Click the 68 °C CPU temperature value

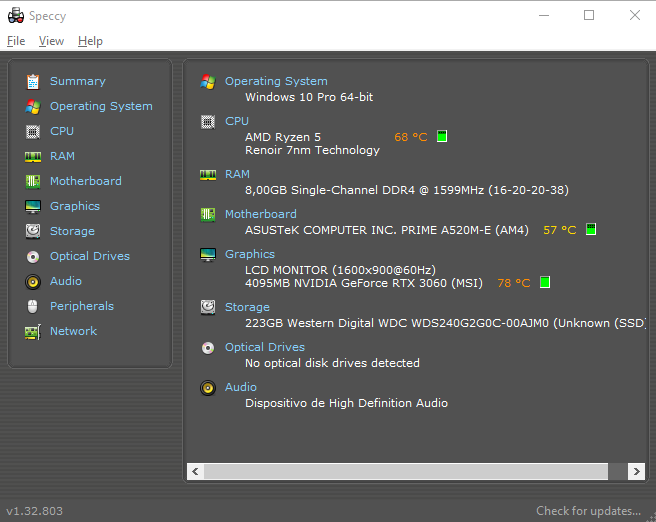[x=411, y=137]
